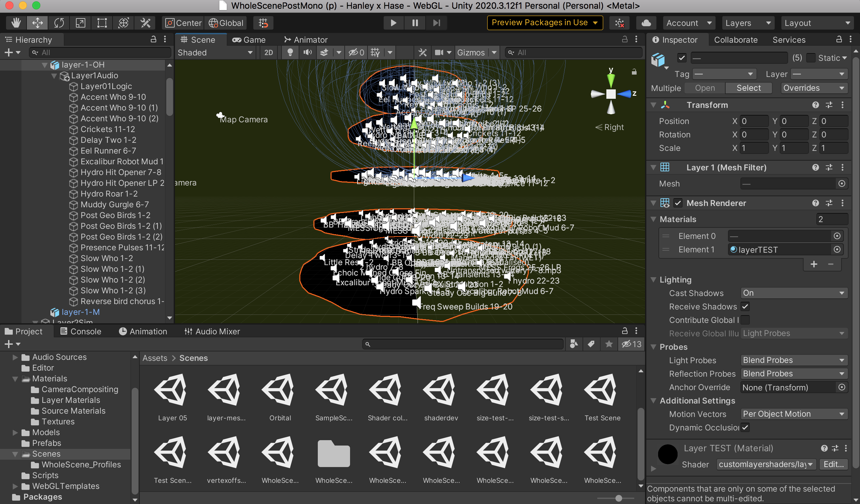
Task: Click Edit button next to shader
Action: coord(833,464)
